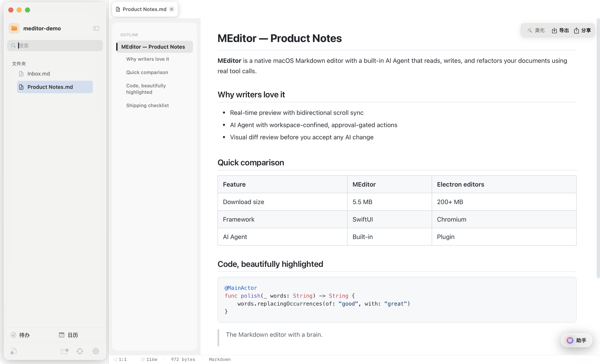Click the meditor-demo folder icon
Screen dimensions: 600x364
(14, 29)
